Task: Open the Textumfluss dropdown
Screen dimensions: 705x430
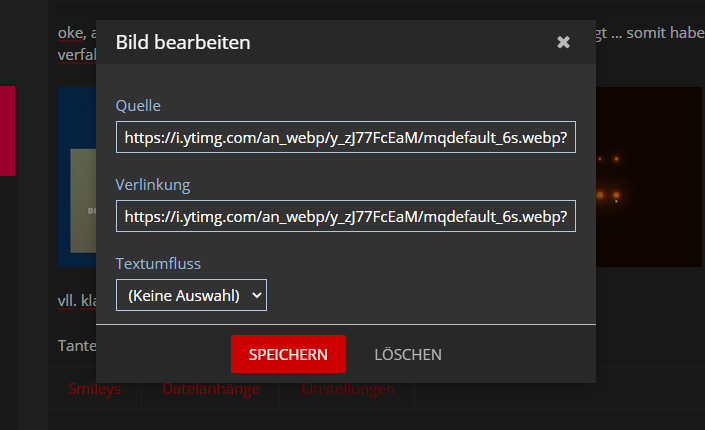Action: tap(191, 295)
